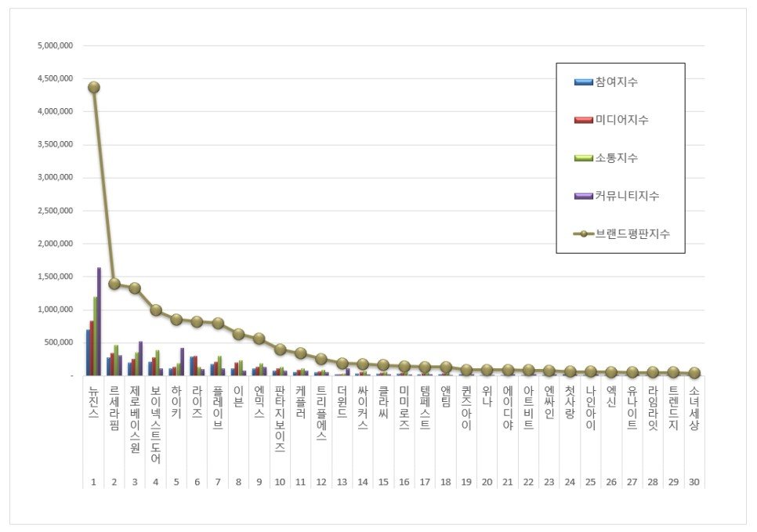Click the purple 하이키 community bar
The image size is (757, 532).
182,361
